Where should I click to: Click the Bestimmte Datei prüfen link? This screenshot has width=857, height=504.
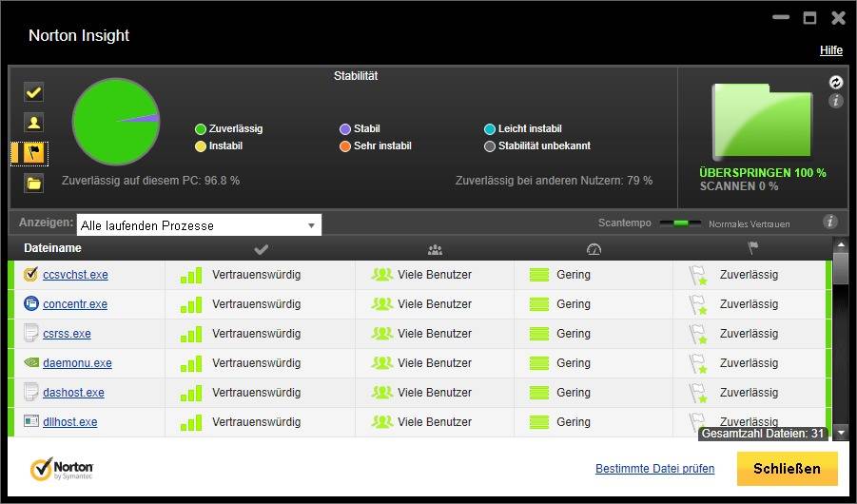click(654, 469)
